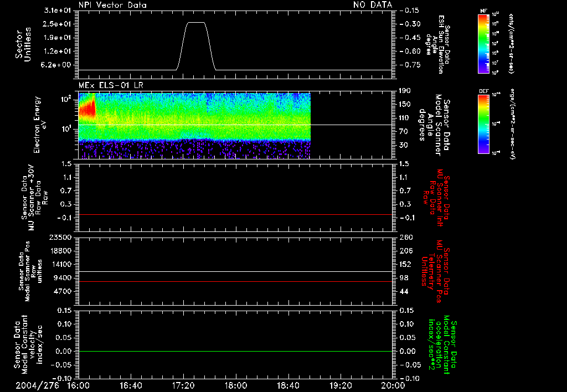Select the "NPI Vector Data" panel title

point(112,5)
